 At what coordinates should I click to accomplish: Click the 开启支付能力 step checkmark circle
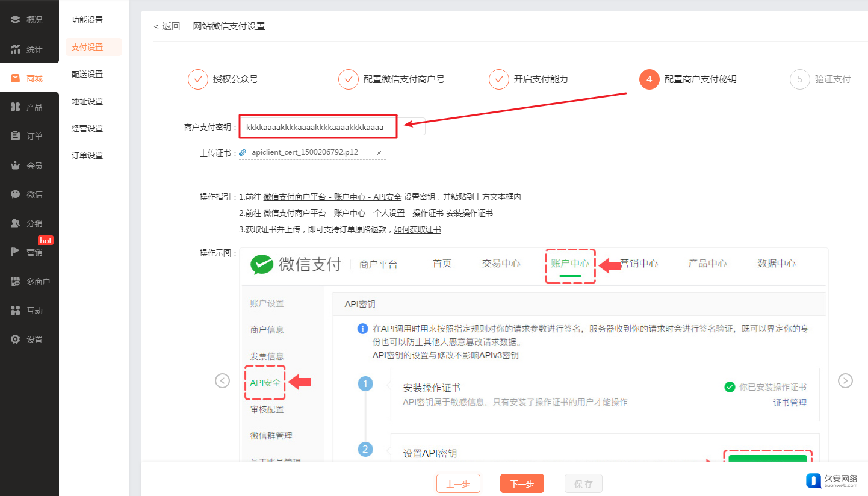pyautogui.click(x=499, y=79)
